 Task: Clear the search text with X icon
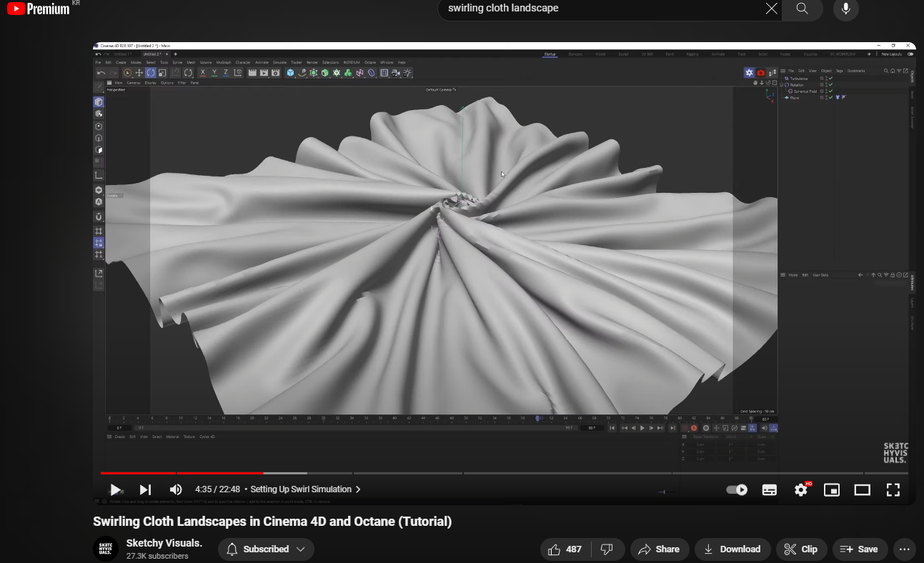(772, 9)
